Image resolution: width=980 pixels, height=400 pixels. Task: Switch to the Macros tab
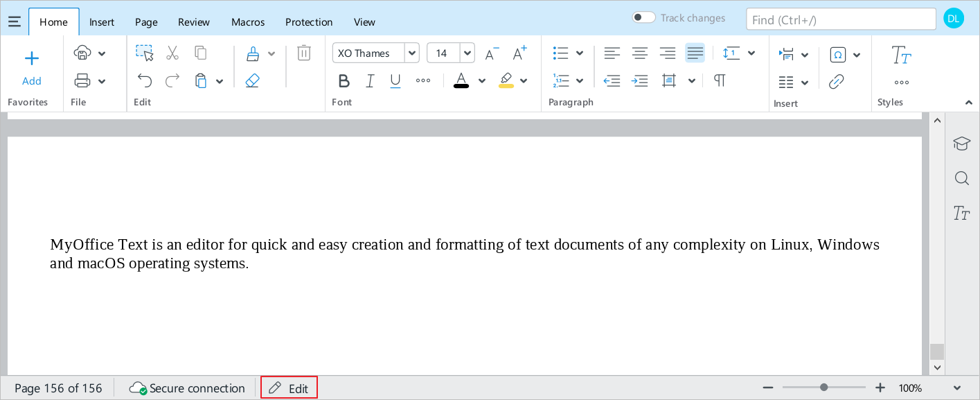[x=248, y=22]
